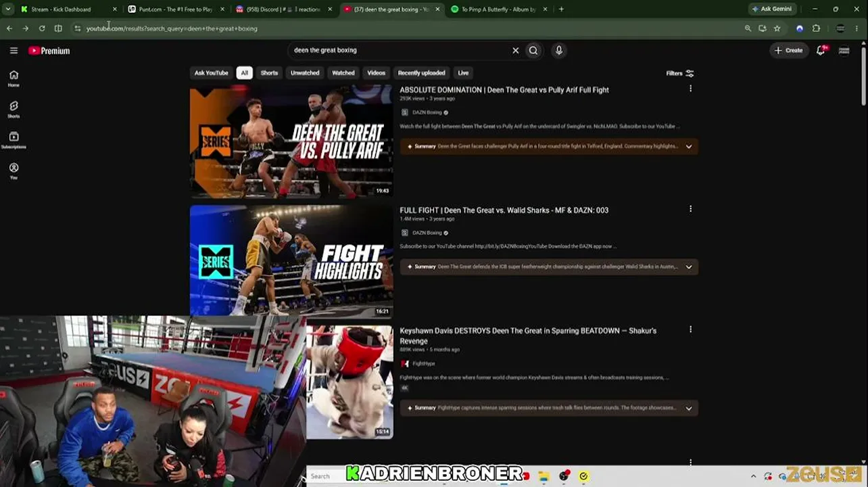868x487 pixels.
Task: Open more actions for Pully Arif video
Action: [690, 89]
